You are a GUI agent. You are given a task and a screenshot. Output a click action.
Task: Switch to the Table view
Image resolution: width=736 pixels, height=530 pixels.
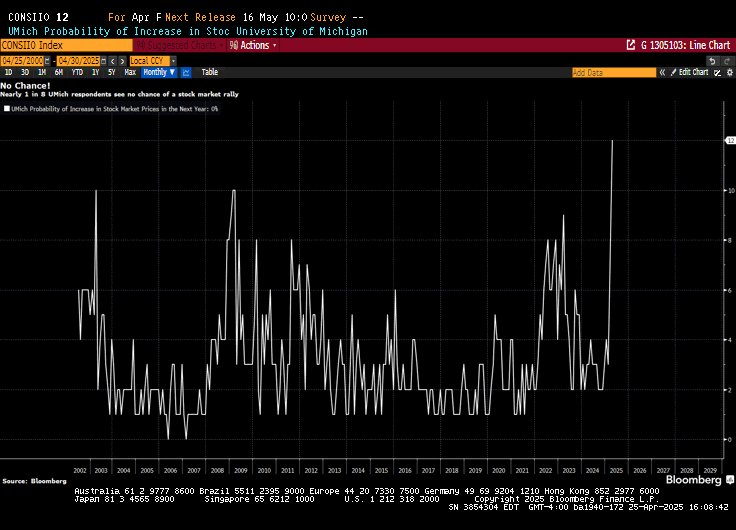[x=210, y=72]
